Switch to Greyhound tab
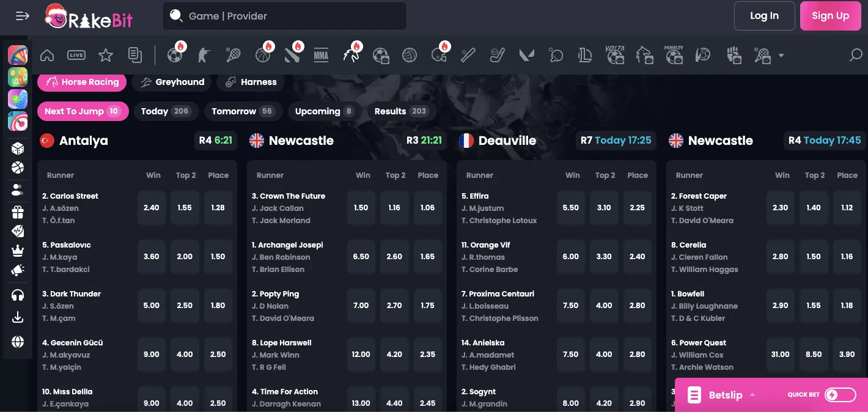The height and width of the screenshot is (412, 868). 173,82
